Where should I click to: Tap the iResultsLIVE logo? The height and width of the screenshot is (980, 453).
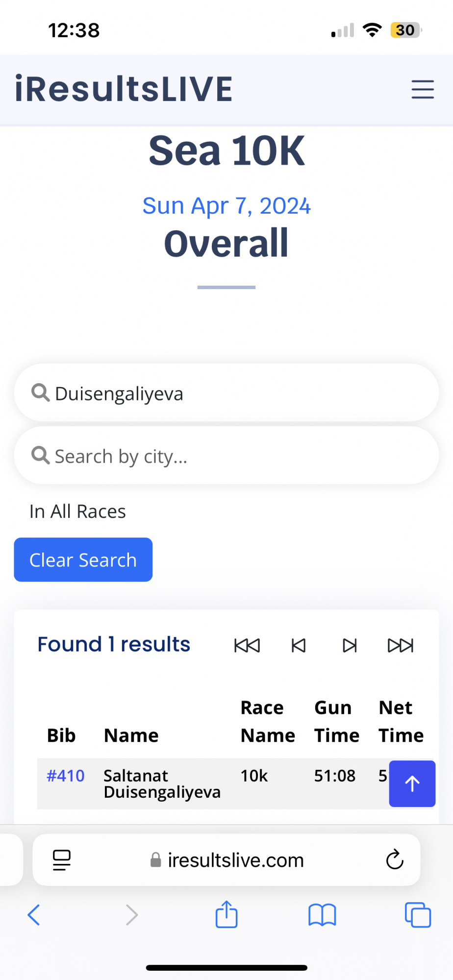(124, 89)
